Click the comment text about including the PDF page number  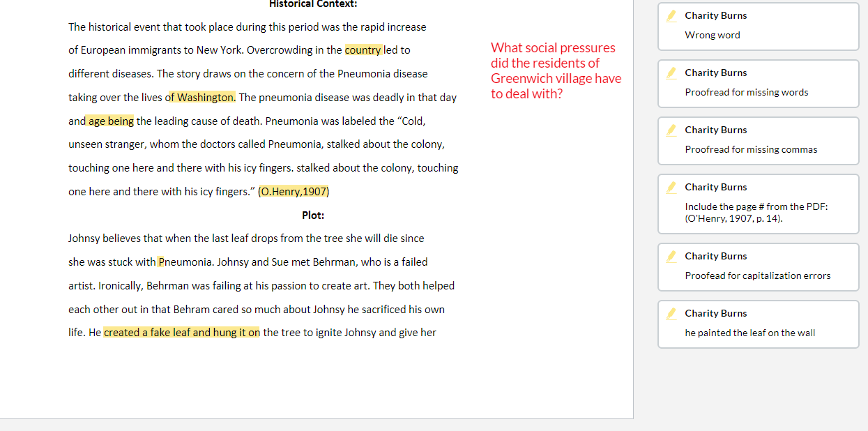click(x=756, y=213)
